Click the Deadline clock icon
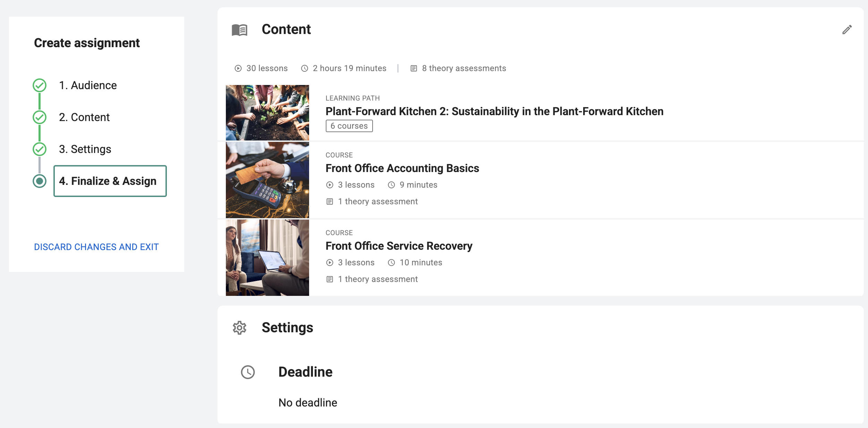 248,372
